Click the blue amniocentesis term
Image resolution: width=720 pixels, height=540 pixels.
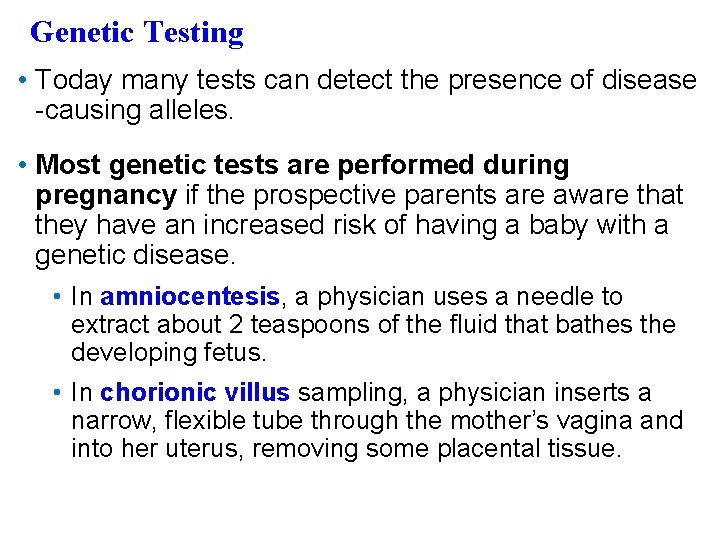click(x=191, y=297)
